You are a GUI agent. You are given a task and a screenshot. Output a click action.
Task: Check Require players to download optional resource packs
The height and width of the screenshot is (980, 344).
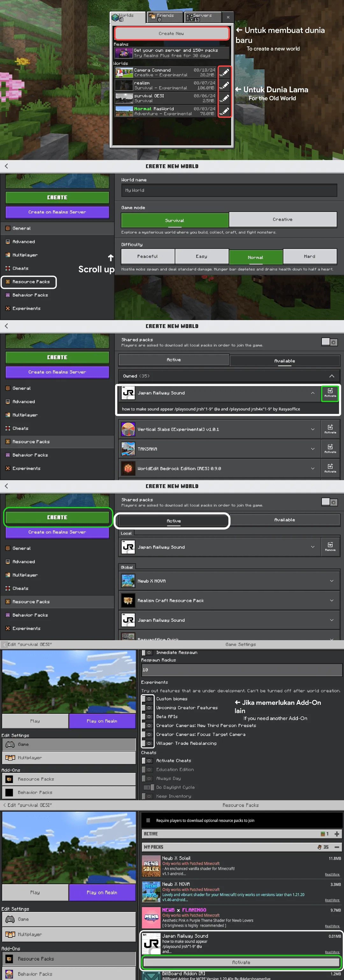[x=148, y=820]
